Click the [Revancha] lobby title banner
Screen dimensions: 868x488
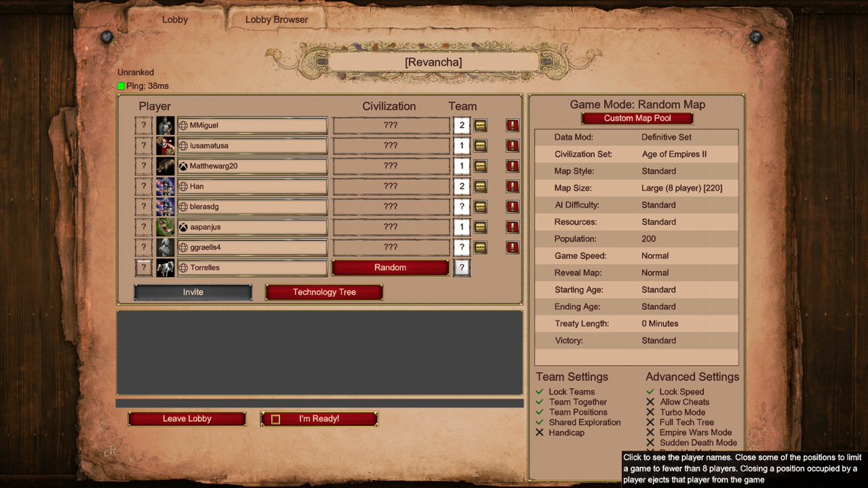click(433, 62)
